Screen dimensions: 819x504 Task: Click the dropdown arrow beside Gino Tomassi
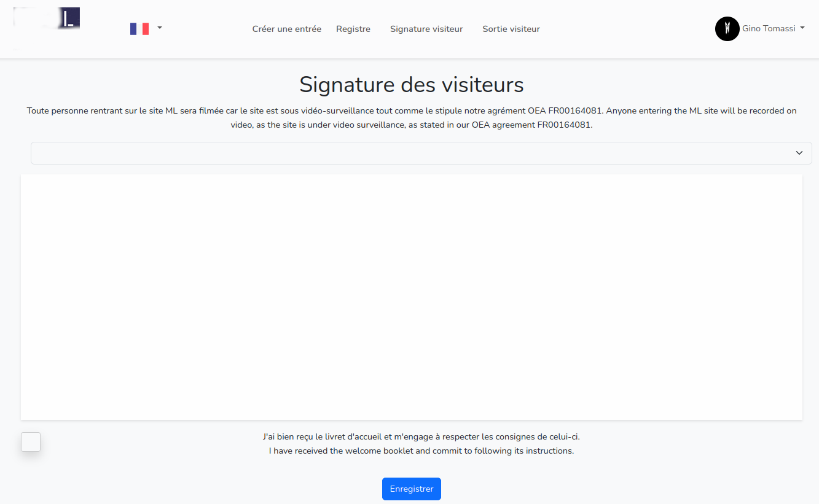click(804, 28)
